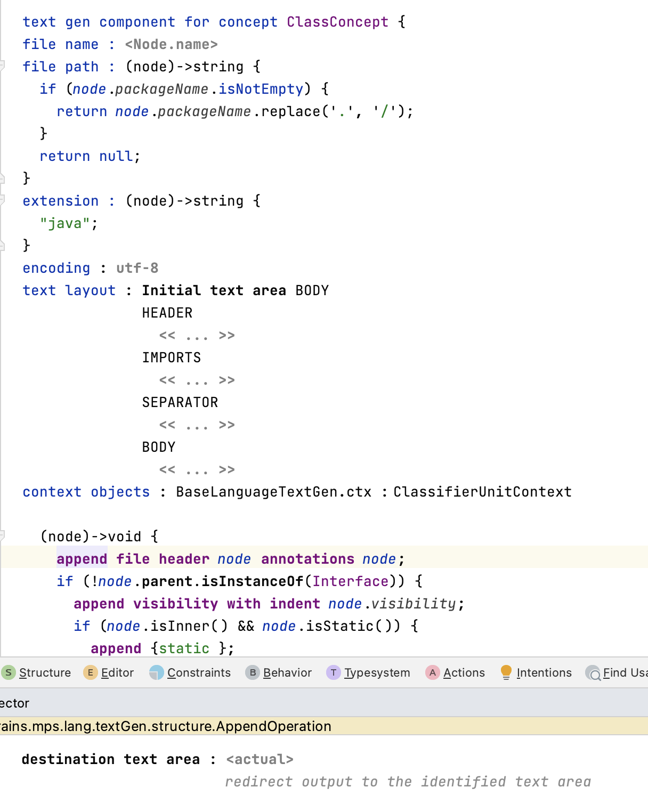Image resolution: width=648 pixels, height=812 pixels.
Task: Click the Intentions lightbulb icon
Action: [x=506, y=672]
